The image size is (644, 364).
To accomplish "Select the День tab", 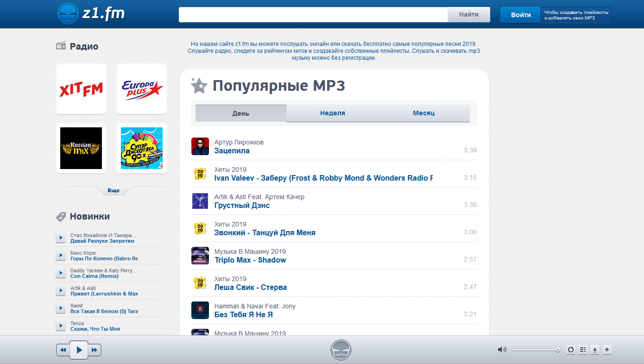I will pos(241,113).
